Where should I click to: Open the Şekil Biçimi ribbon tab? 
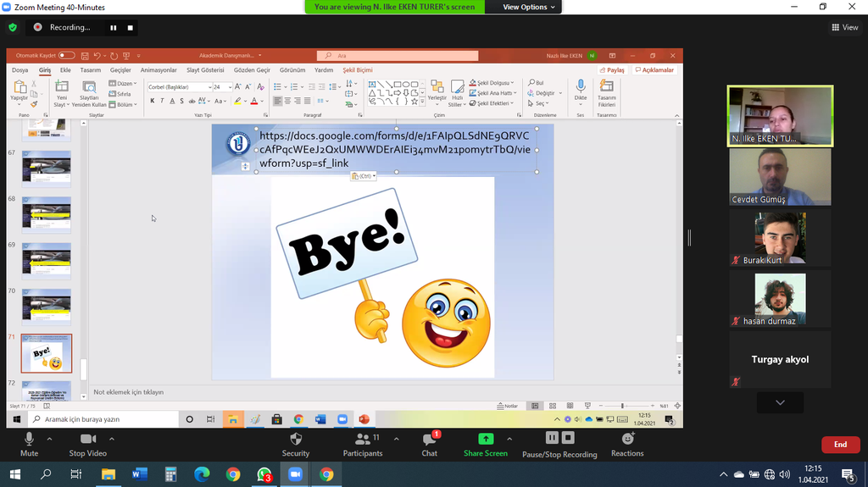pos(358,70)
